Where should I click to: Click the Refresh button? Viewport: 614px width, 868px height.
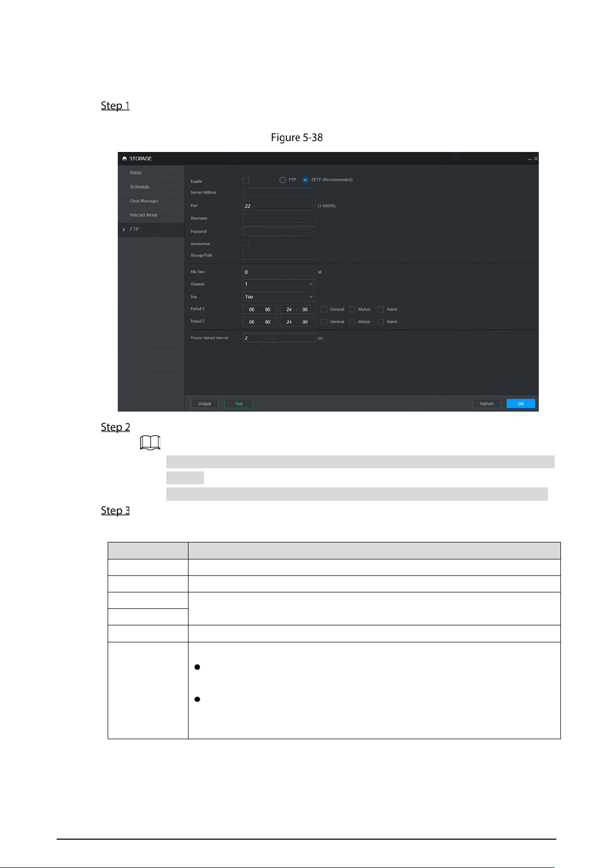487,403
